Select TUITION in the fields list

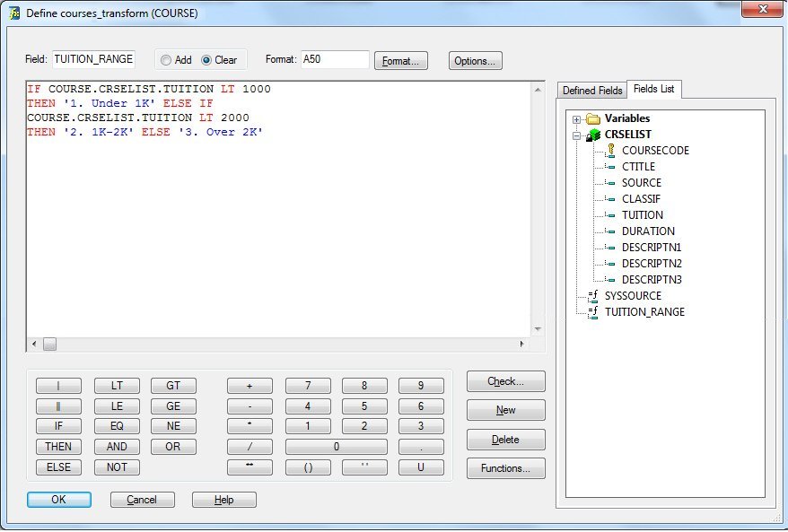pos(643,215)
